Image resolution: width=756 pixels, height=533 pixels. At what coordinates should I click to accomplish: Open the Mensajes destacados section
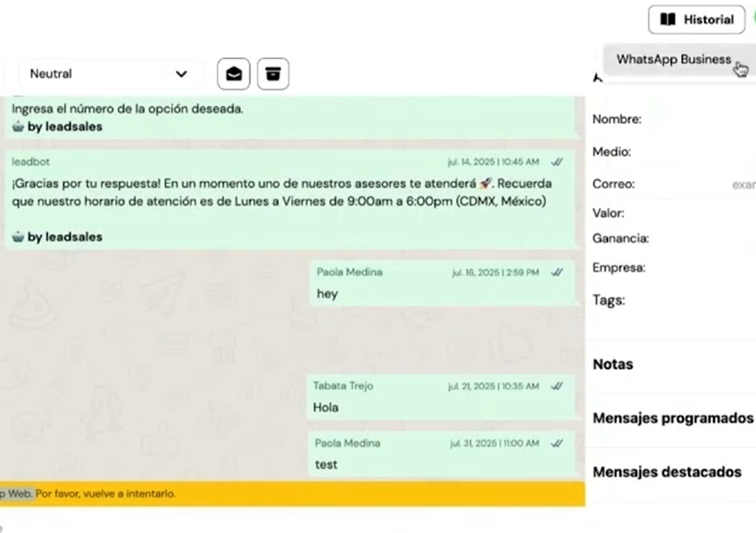pos(667,472)
